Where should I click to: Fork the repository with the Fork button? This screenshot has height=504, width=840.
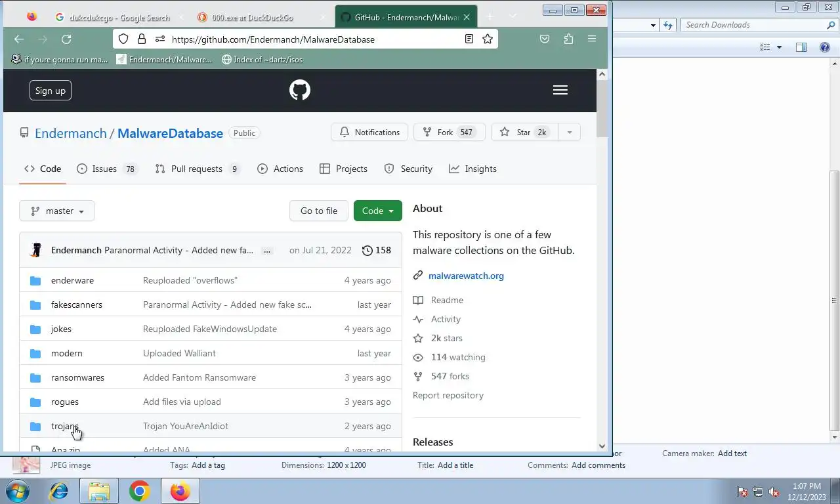tap(449, 133)
